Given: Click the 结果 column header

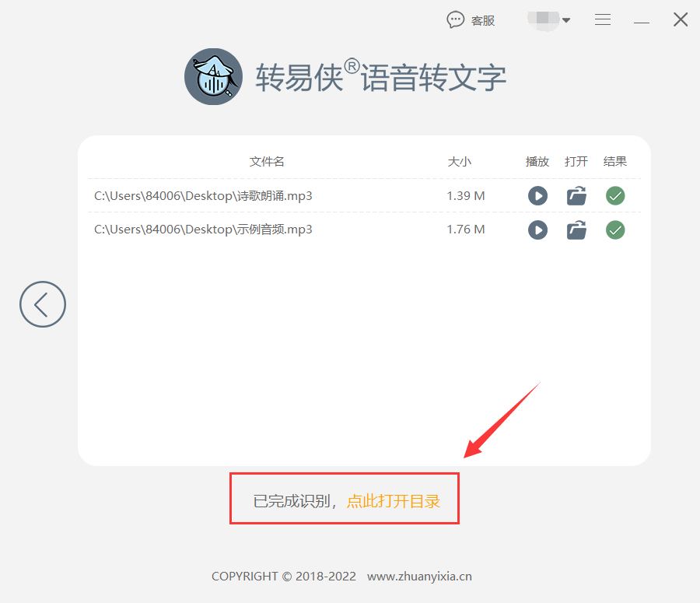Looking at the screenshot, I should 614,162.
